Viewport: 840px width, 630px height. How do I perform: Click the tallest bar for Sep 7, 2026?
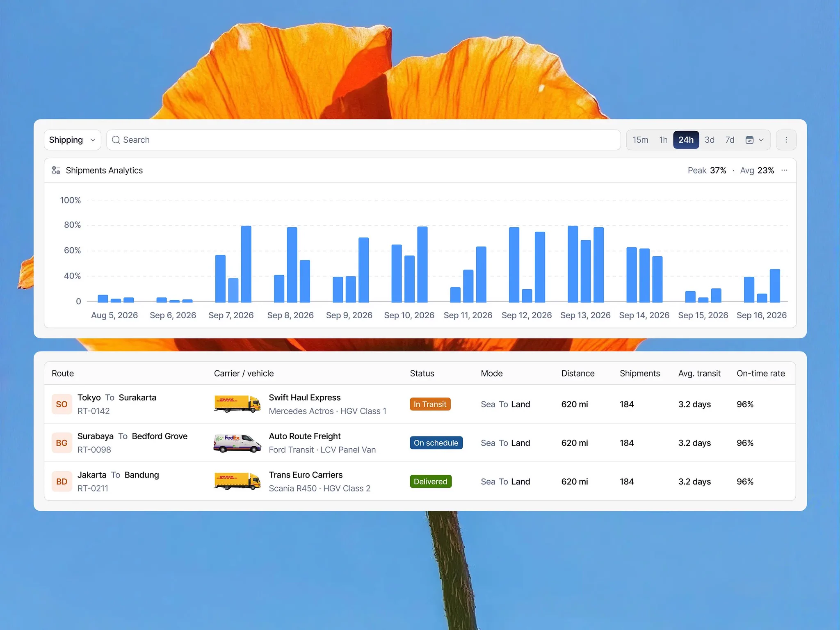point(246,264)
